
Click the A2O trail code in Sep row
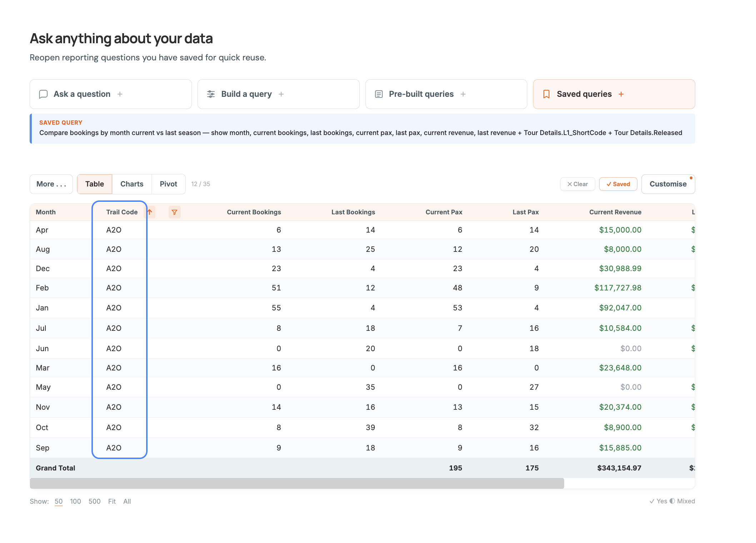coord(114,448)
